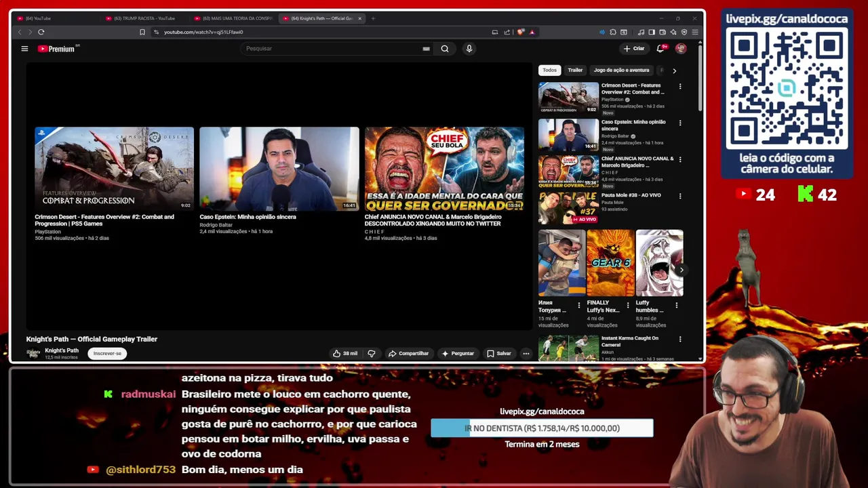Image resolution: width=868 pixels, height=488 pixels.
Task: Open GEAR 6 Shorts thumbnail
Action: [610, 263]
